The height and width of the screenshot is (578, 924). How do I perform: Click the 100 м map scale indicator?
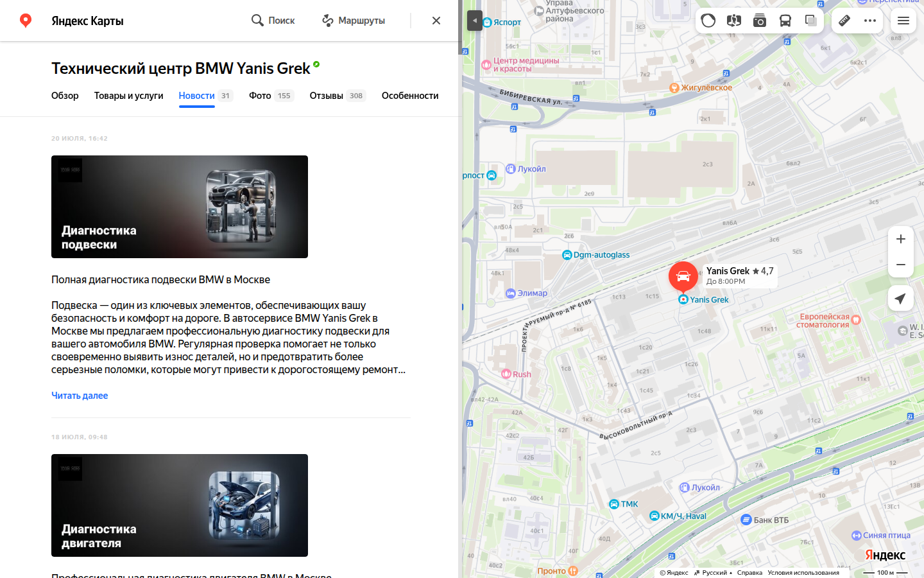point(886,572)
